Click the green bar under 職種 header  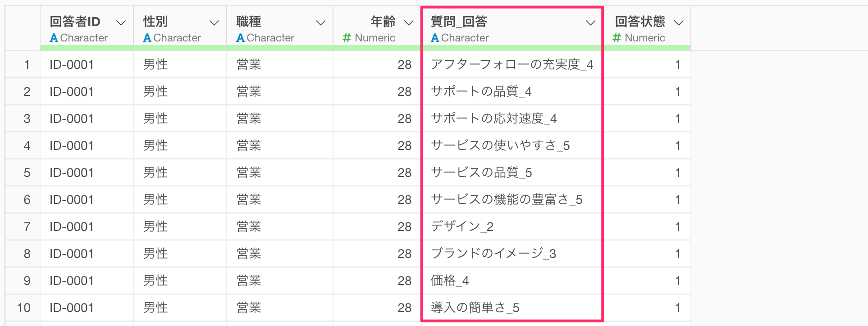(279, 48)
